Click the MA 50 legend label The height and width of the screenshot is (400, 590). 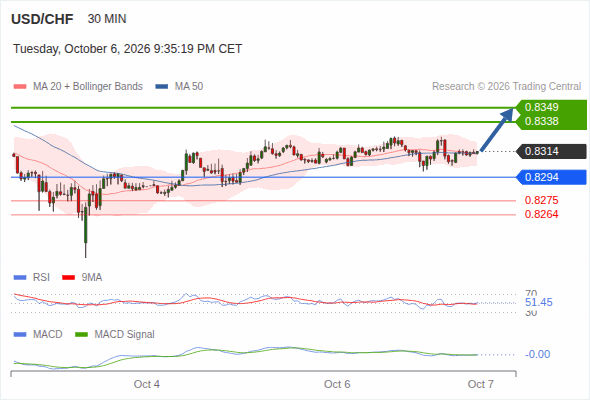point(189,87)
